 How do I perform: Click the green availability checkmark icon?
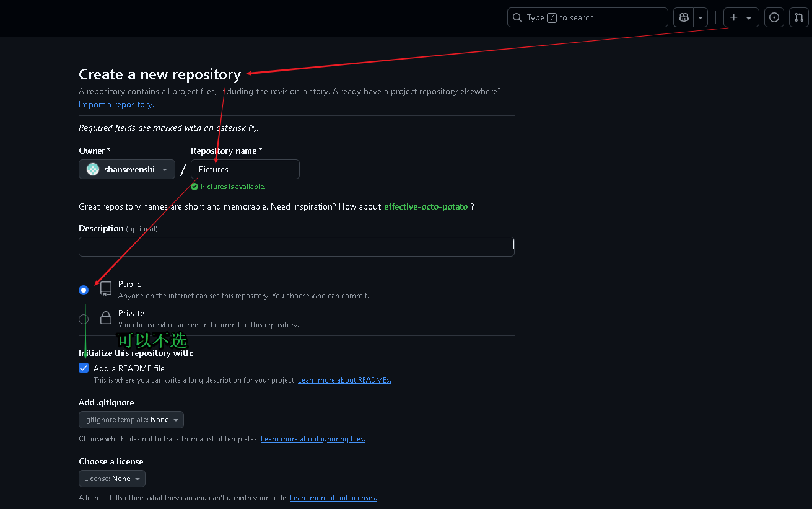tap(194, 187)
